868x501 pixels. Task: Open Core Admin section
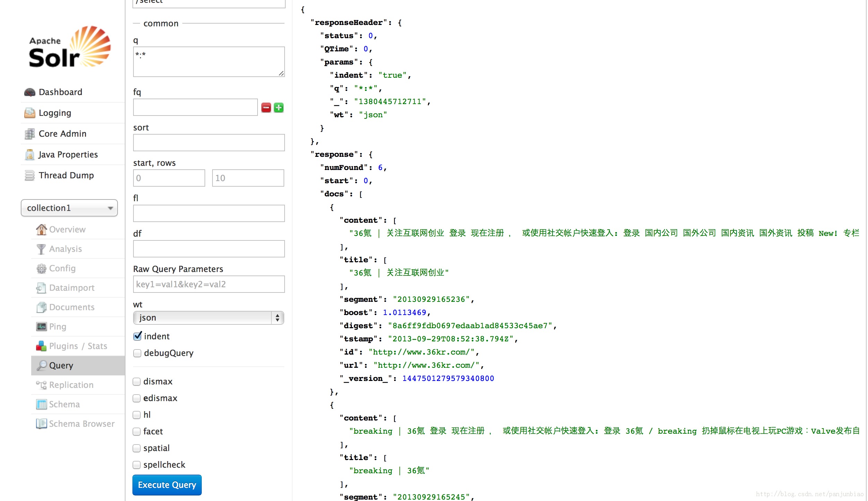click(x=62, y=134)
